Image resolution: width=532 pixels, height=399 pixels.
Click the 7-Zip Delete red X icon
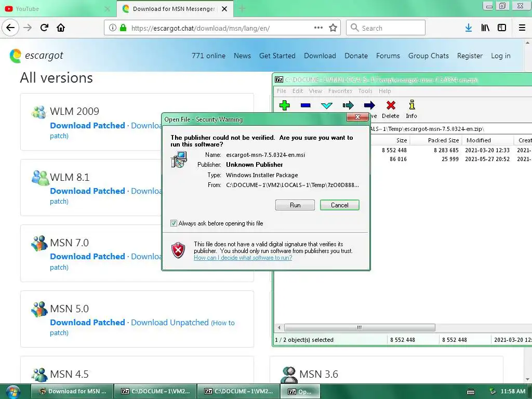pyautogui.click(x=391, y=105)
